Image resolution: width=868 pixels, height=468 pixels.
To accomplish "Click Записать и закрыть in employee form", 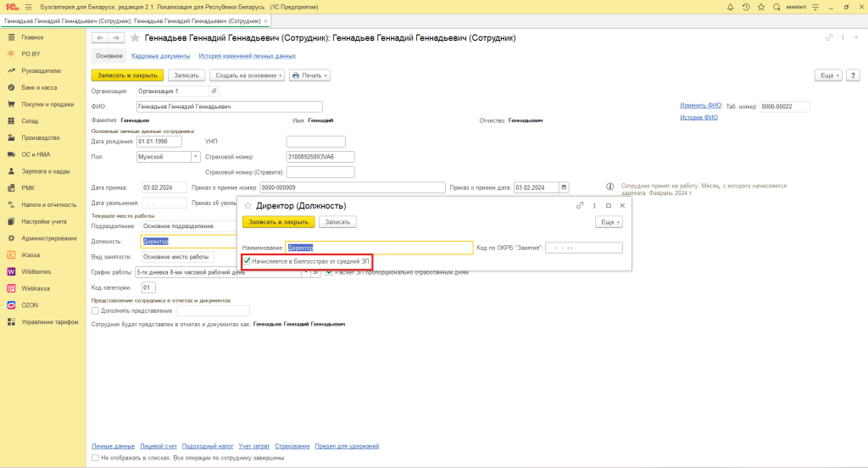I will click(127, 75).
